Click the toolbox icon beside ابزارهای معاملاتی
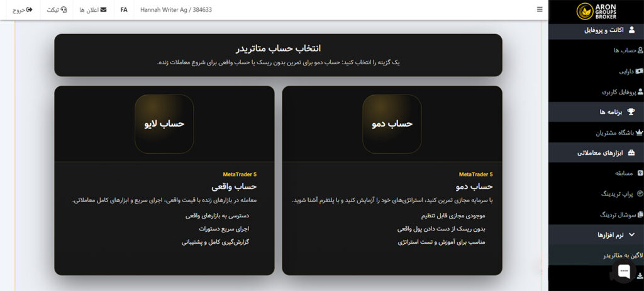 pyautogui.click(x=631, y=152)
